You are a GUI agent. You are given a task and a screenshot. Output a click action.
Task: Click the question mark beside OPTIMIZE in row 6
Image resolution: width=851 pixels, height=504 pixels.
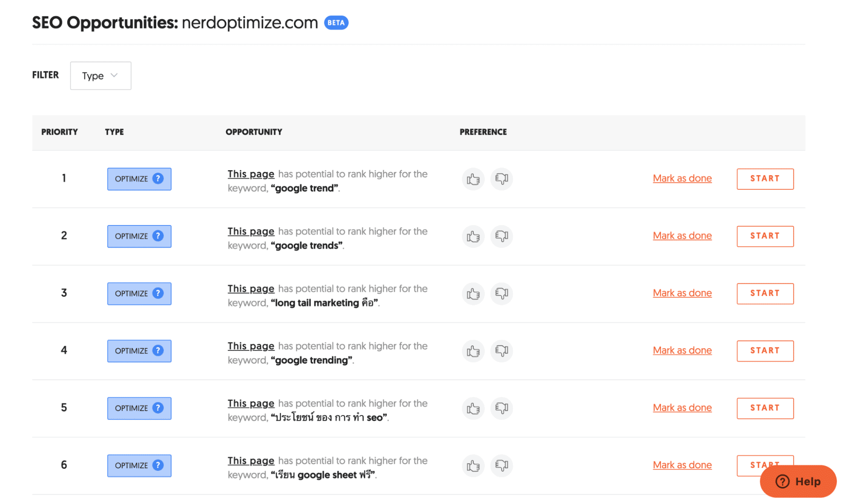pos(158,465)
